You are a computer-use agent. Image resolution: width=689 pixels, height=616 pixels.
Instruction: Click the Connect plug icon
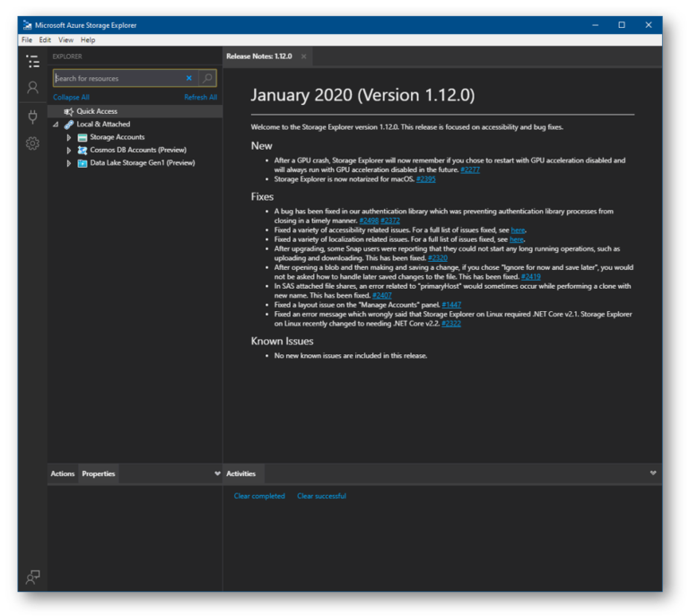[33, 117]
